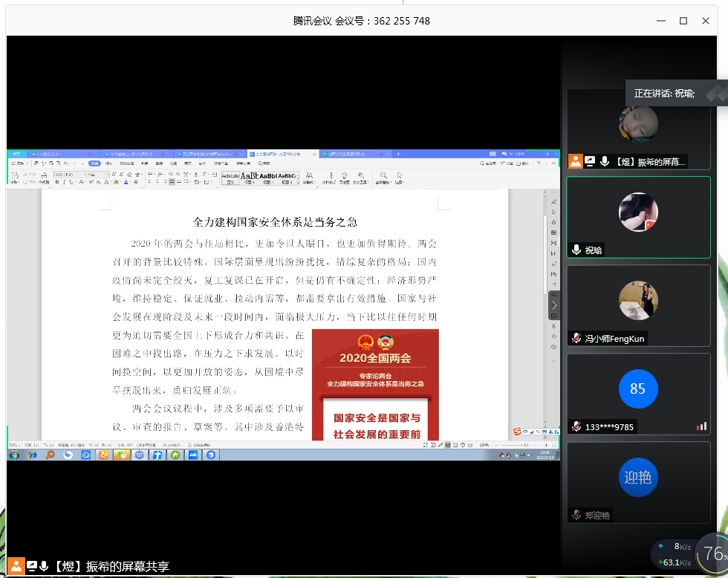Click the host icon in bottom-left screen share label

click(16, 566)
